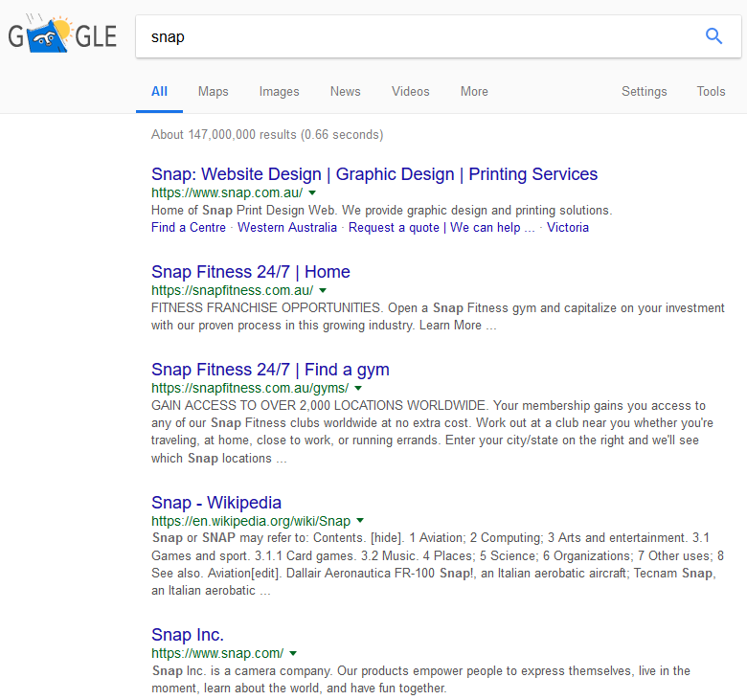This screenshot has width=747, height=700.
Task: Expand arrow beside www.snap.com URL
Action: tap(293, 653)
